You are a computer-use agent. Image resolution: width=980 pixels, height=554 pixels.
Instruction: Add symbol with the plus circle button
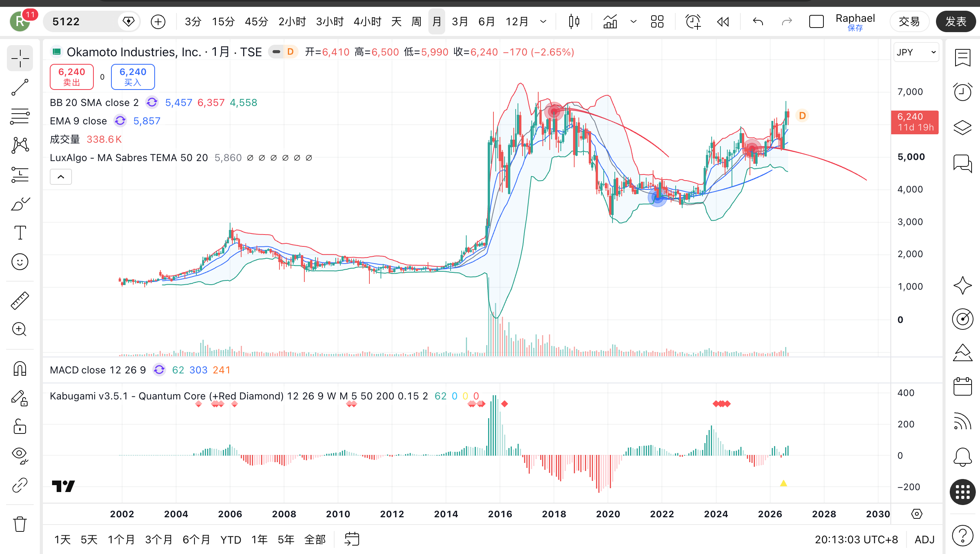pos(158,21)
